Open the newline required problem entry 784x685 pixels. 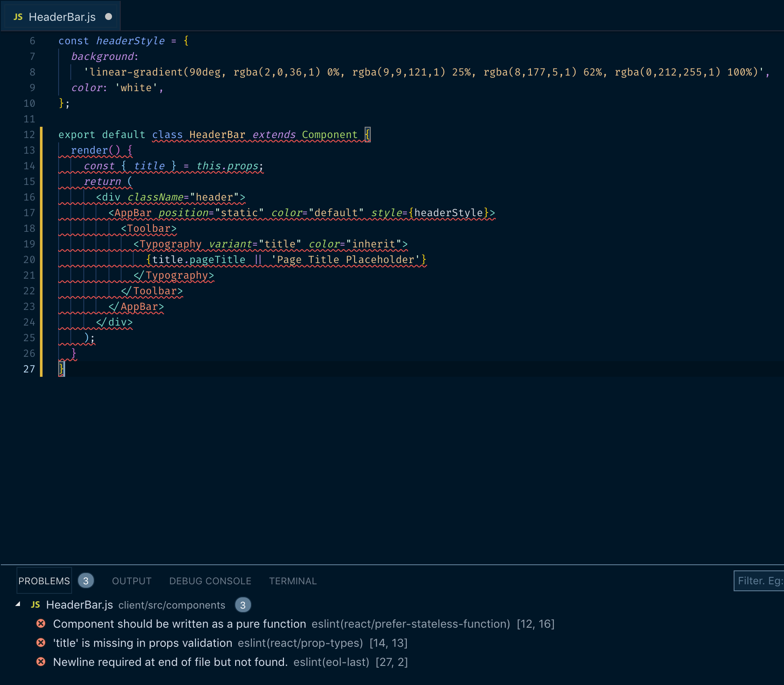pos(170,662)
